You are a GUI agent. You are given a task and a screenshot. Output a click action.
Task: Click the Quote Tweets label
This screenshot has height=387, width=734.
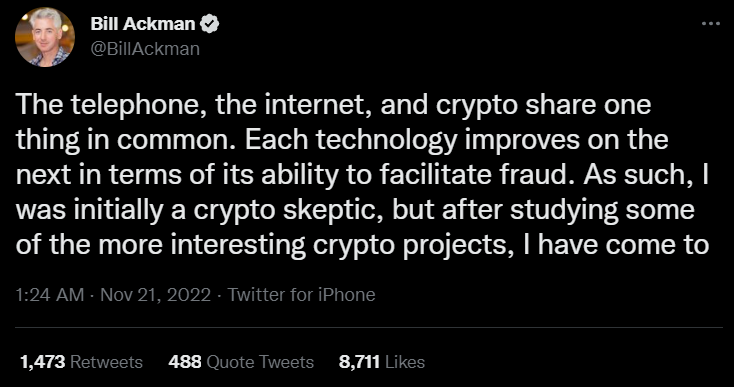click(x=260, y=362)
